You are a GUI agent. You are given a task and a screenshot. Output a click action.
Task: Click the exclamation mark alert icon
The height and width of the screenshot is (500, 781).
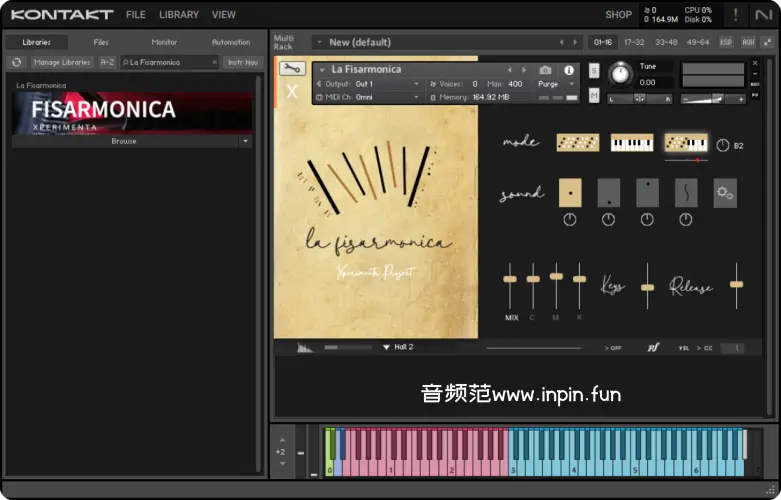736,14
